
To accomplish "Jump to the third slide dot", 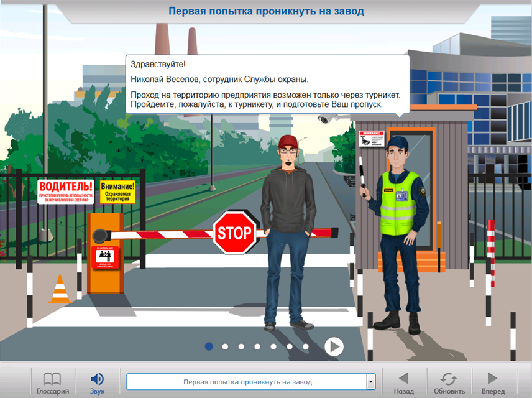I will click(241, 347).
